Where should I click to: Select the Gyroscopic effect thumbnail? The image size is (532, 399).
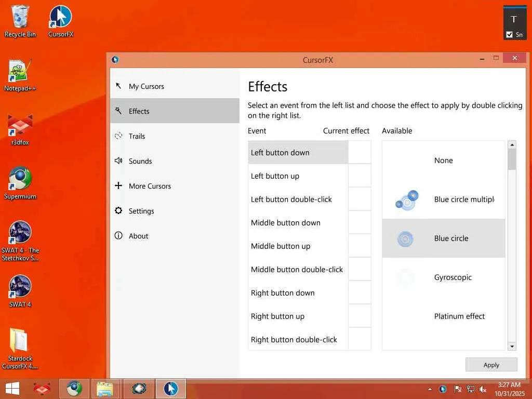click(x=405, y=277)
